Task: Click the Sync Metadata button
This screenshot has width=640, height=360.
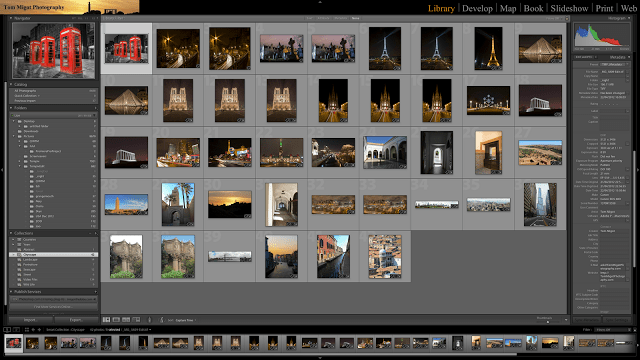Action: coord(587,320)
